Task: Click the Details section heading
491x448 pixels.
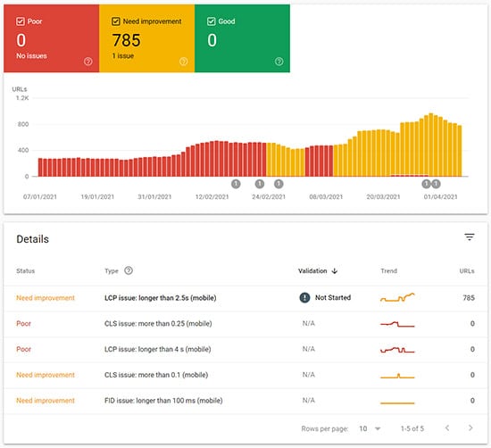Action: [32, 239]
